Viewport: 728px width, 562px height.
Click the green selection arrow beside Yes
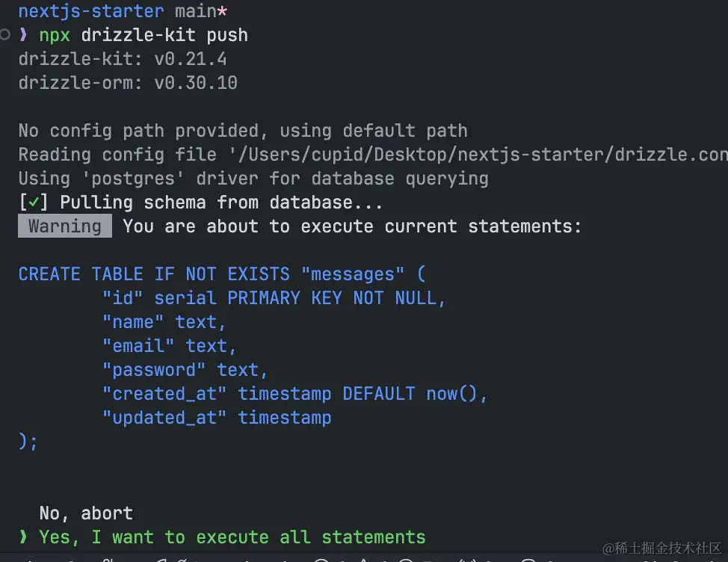pyautogui.click(x=23, y=537)
